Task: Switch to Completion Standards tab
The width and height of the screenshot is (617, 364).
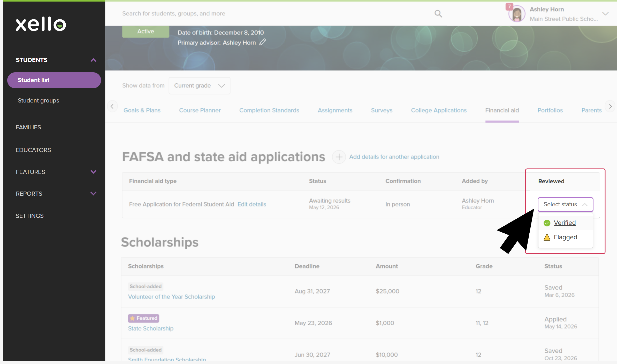Action: point(269,110)
